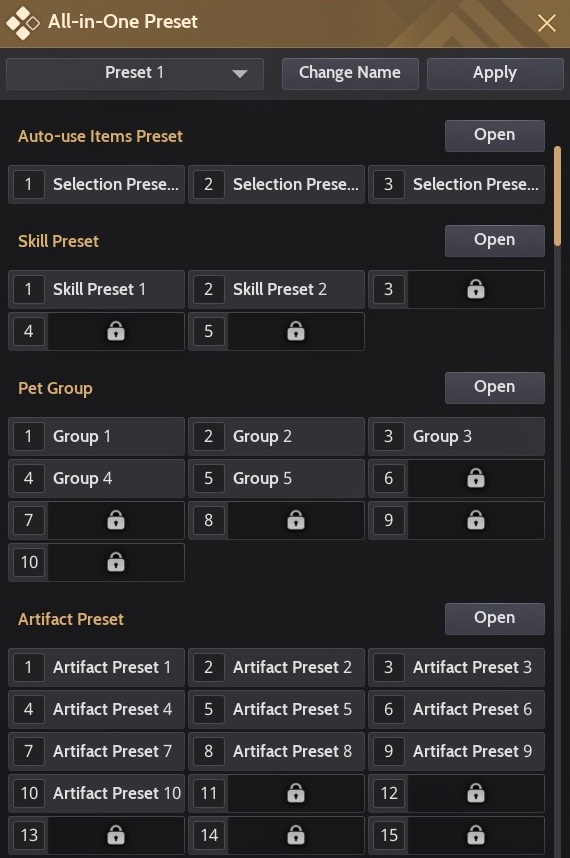This screenshot has height=858, width=570.
Task: Select Pet Group slot Group 4
Action: coord(96,478)
